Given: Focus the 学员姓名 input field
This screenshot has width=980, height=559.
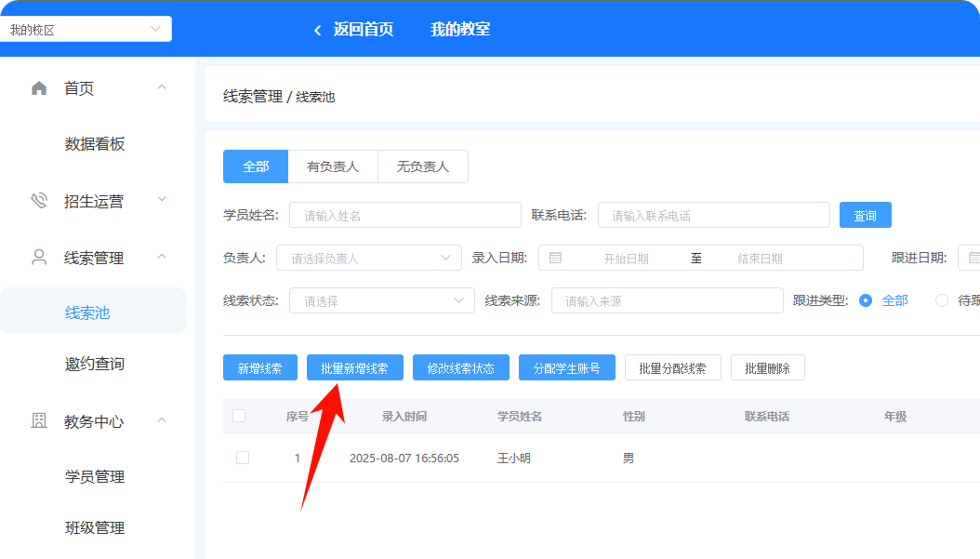Looking at the screenshot, I should (x=405, y=215).
